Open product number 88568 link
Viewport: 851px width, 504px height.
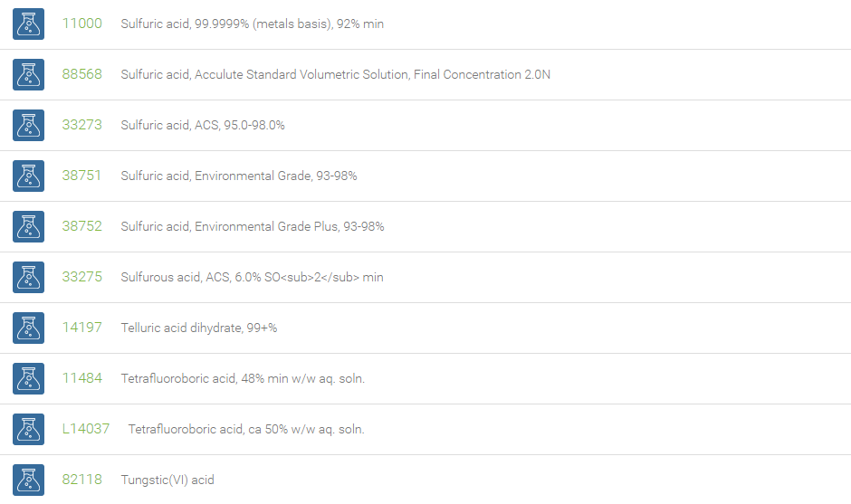(x=82, y=74)
